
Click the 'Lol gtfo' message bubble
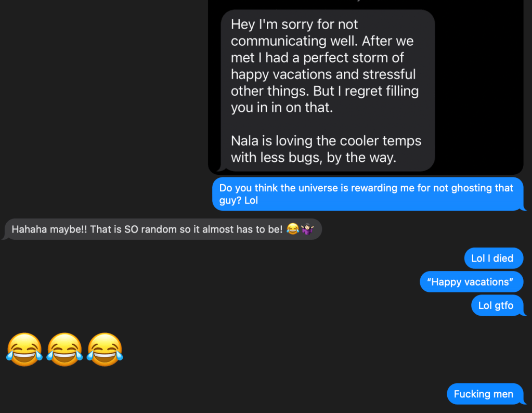pos(497,305)
